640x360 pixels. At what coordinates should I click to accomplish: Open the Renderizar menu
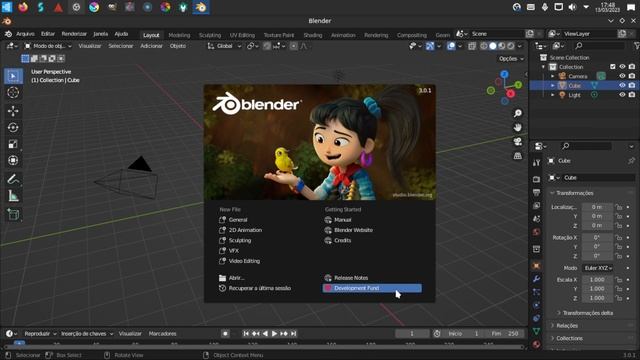coord(74,34)
